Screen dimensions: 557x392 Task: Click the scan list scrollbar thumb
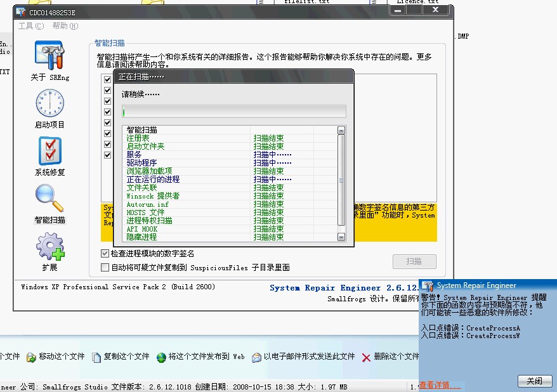click(x=341, y=180)
